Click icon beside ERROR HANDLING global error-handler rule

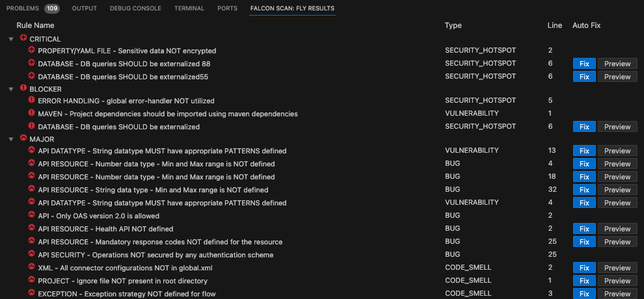click(x=32, y=100)
